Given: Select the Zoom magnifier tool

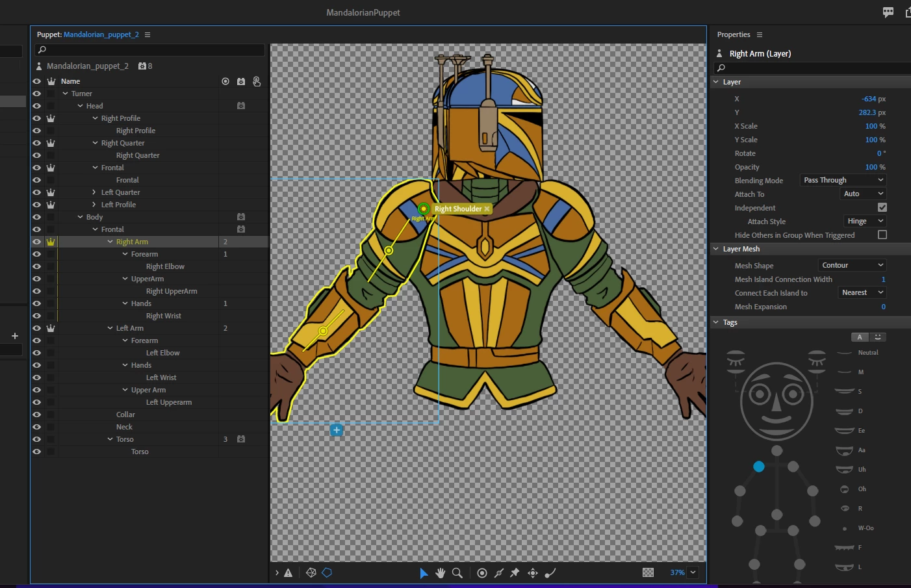Looking at the screenshot, I should [x=457, y=572].
